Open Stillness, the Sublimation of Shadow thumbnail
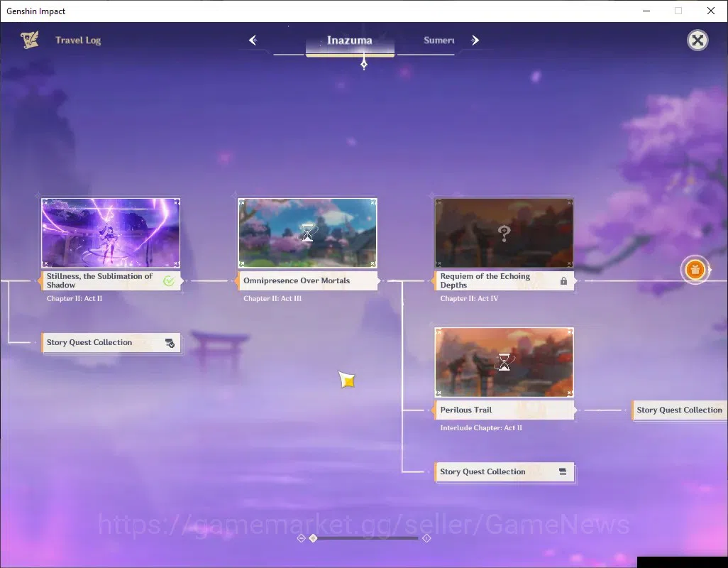Screen dimensions: 728x568 point(111,233)
